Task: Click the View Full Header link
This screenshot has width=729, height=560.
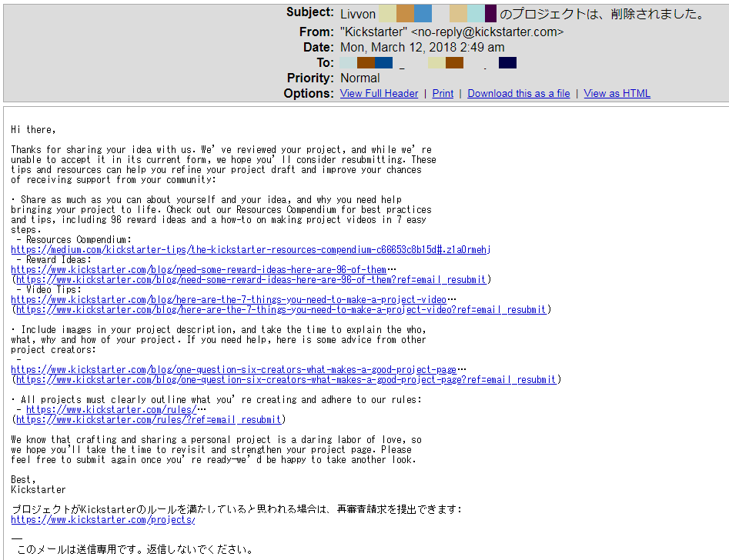Action: pyautogui.click(x=379, y=93)
